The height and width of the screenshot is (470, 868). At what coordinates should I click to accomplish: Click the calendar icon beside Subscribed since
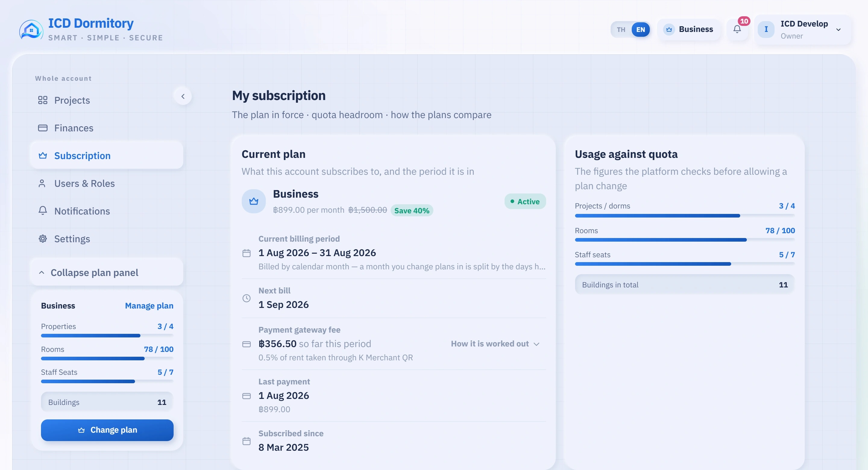point(247,441)
